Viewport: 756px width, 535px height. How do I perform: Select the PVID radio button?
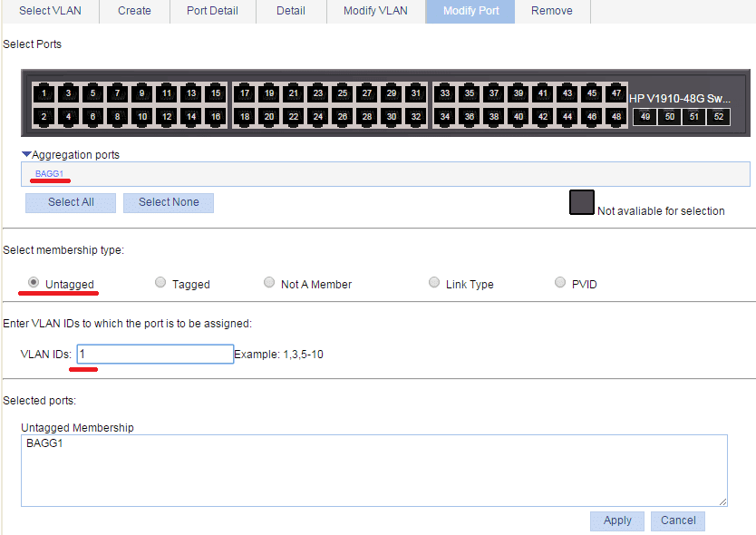[560, 282]
